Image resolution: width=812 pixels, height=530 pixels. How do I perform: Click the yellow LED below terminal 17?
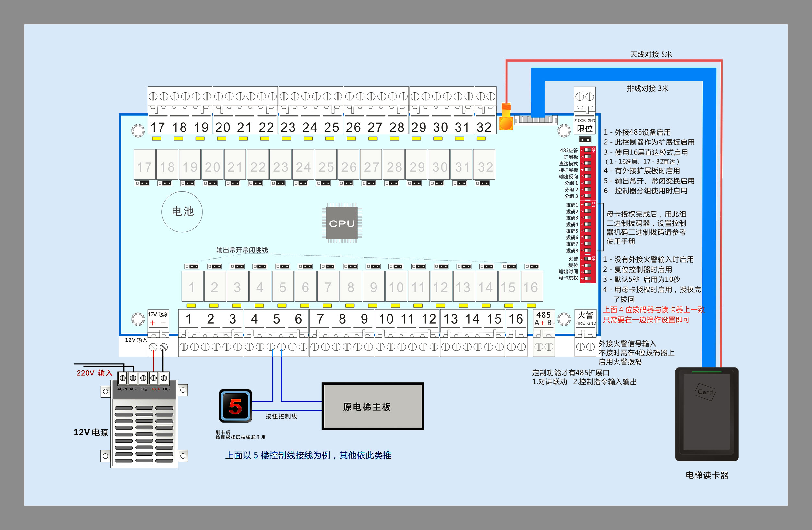[157, 138]
